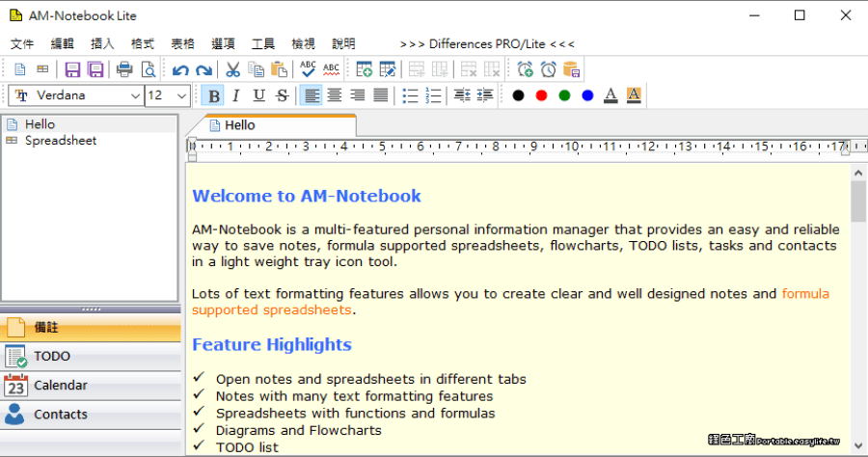Set text color to green
This screenshot has height=457, width=868.
coord(564,95)
